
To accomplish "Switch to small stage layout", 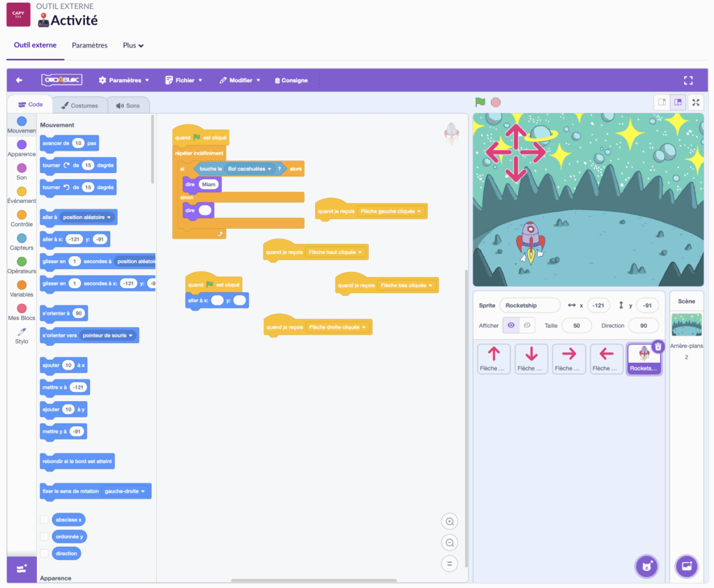I will click(x=662, y=102).
